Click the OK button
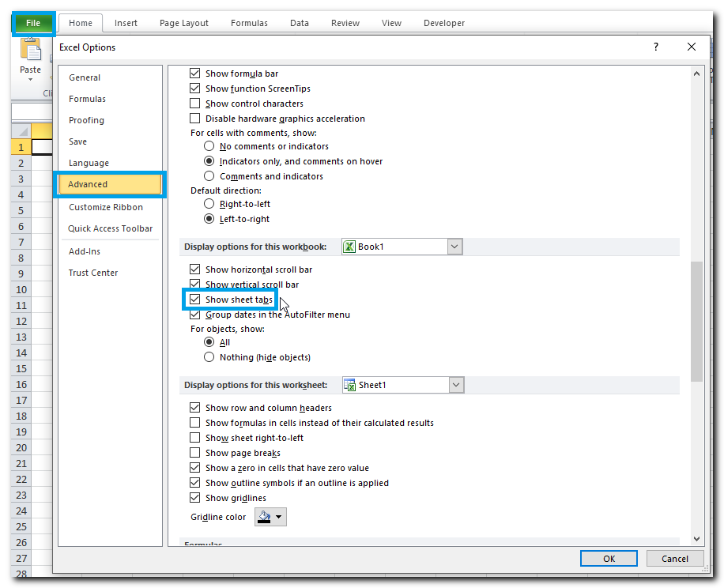The height and width of the screenshot is (588, 724). pos(609,559)
